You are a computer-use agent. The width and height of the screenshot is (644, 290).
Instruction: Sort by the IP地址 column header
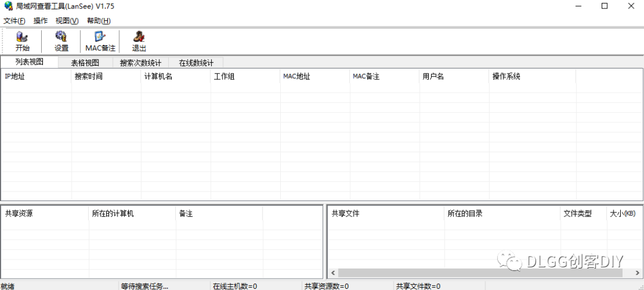(36, 76)
